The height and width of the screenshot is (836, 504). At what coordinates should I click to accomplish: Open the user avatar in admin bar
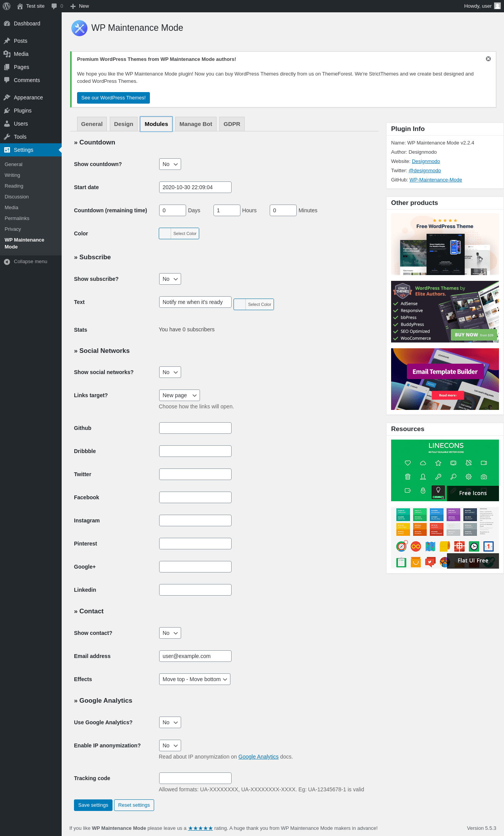coord(497,6)
